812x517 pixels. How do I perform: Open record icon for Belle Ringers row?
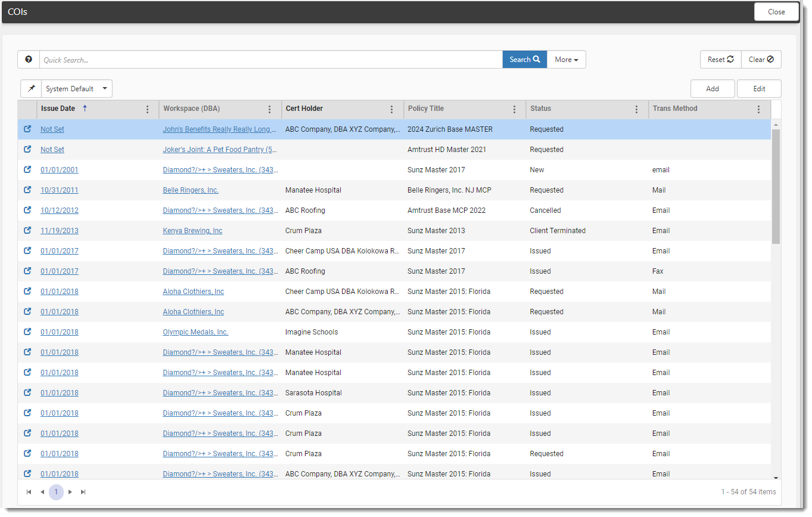(x=27, y=190)
